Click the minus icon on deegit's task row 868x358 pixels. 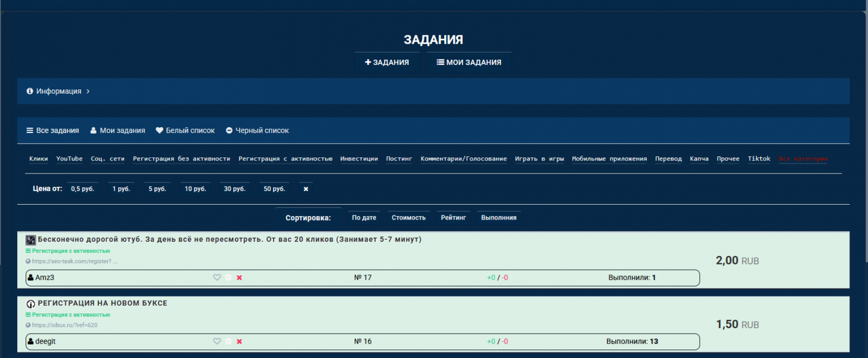[228, 341]
